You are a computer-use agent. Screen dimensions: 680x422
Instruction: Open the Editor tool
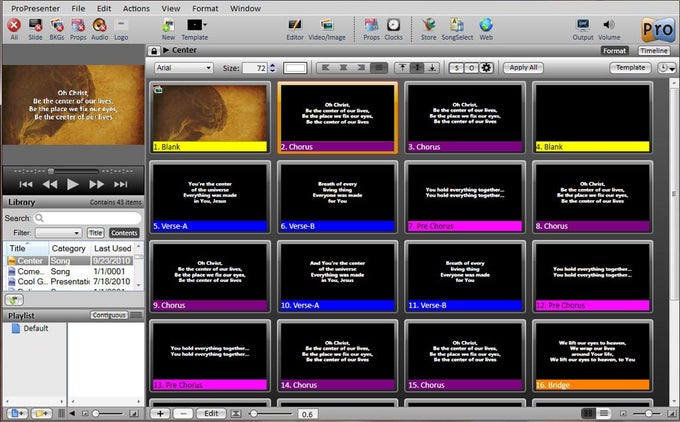point(295,25)
